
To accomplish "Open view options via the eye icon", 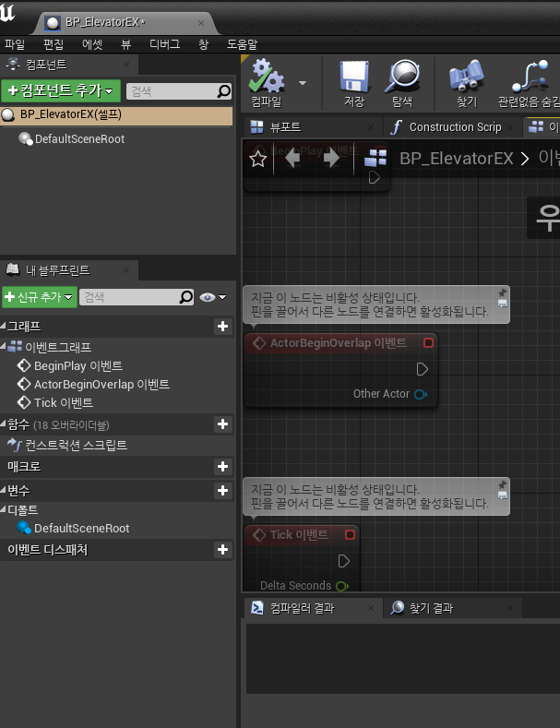I will point(213,297).
